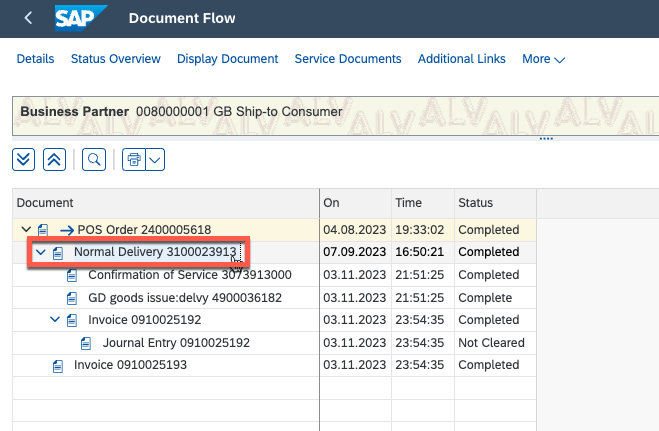Viewport: 659px width, 431px height.
Task: Collapse the POS Order 2400005618 node
Action: click(26, 229)
